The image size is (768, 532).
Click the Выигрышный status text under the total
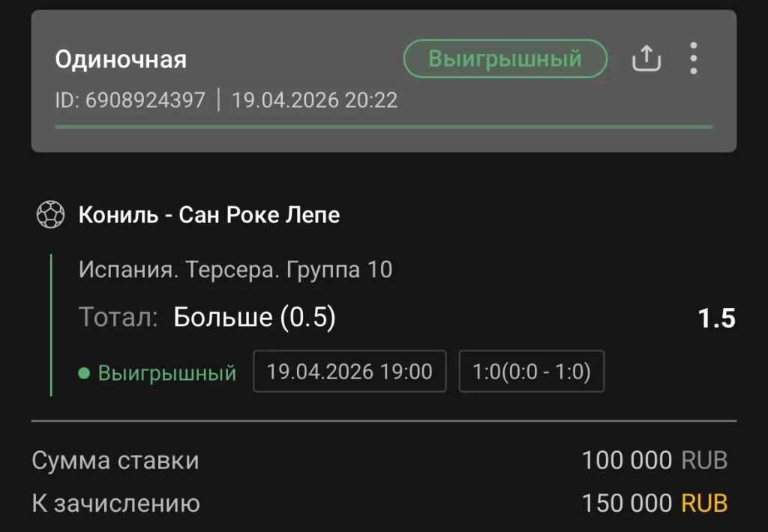167,372
